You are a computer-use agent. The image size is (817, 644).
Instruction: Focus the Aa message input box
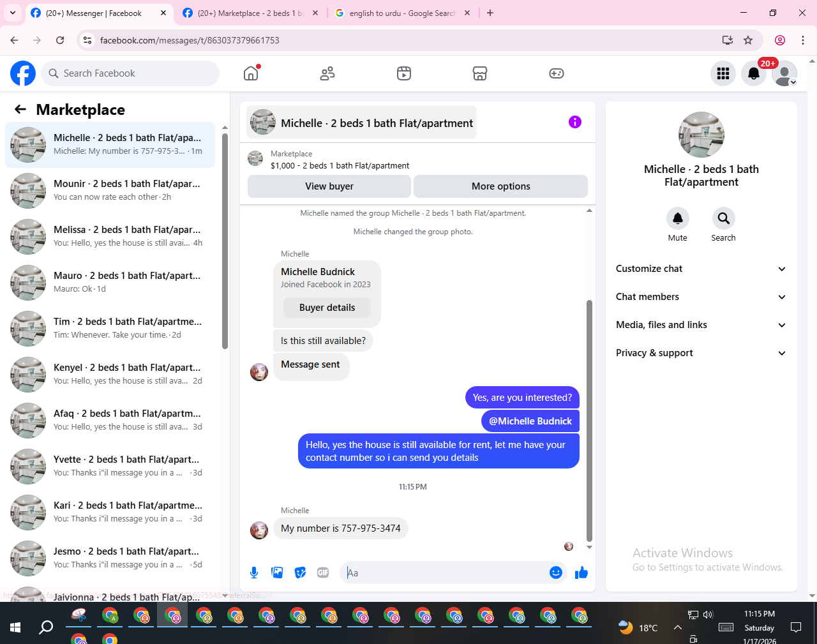coord(446,573)
